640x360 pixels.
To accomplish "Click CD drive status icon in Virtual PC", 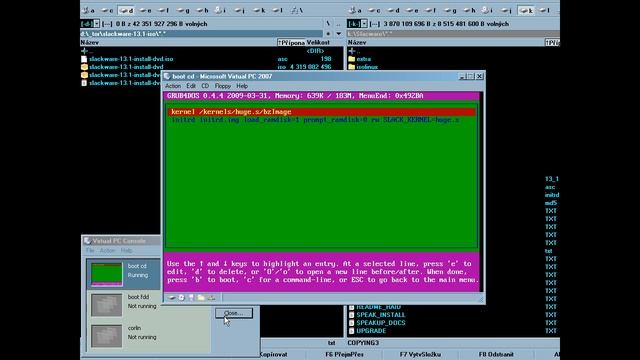I will (182, 298).
